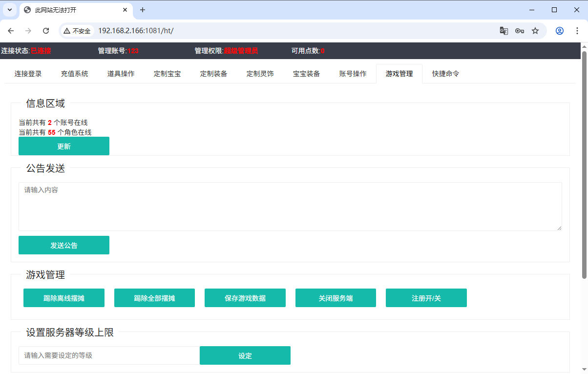Open the 定制宝宝 tab
Screen dimensions: 588x374
point(167,74)
